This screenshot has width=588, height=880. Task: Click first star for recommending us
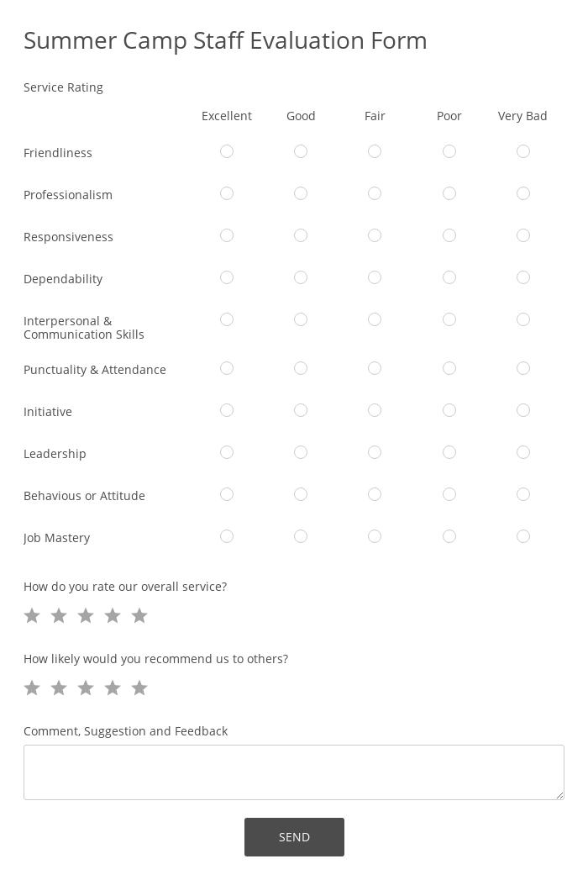pyautogui.click(x=32, y=688)
